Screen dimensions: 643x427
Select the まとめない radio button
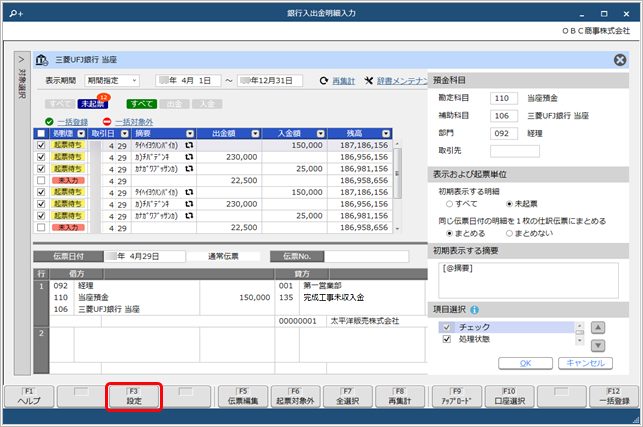511,233
